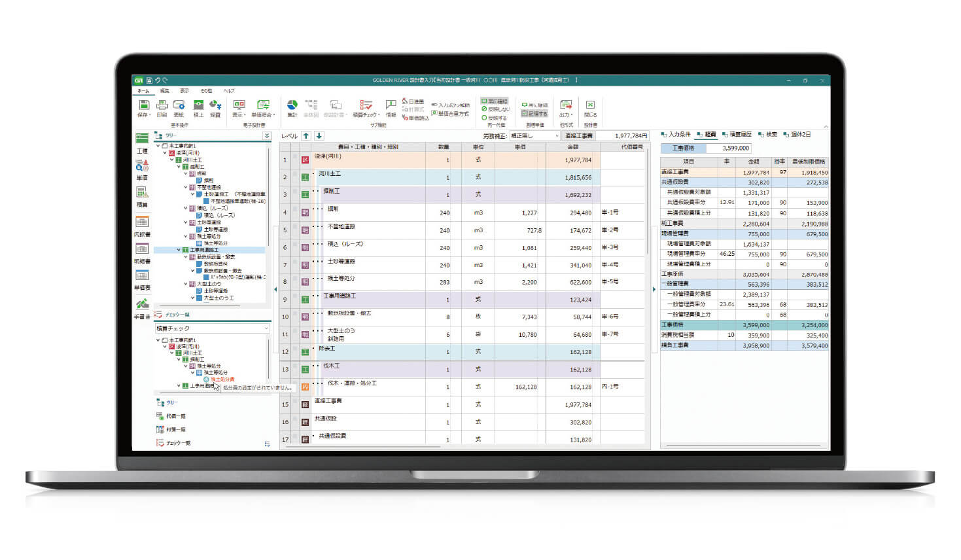The image size is (961, 560).
Task: Click the 直接工事費 button
Action: pos(579,135)
